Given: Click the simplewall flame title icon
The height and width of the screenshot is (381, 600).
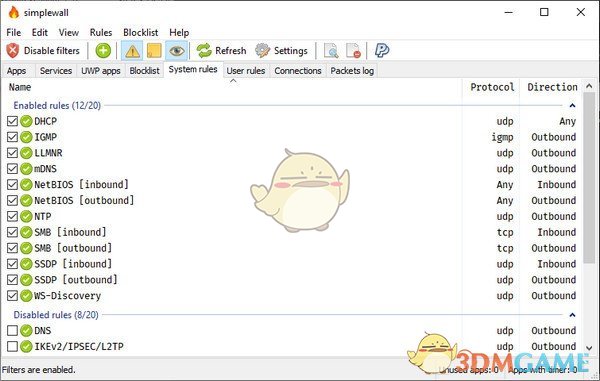Looking at the screenshot, I should pyautogui.click(x=14, y=12).
